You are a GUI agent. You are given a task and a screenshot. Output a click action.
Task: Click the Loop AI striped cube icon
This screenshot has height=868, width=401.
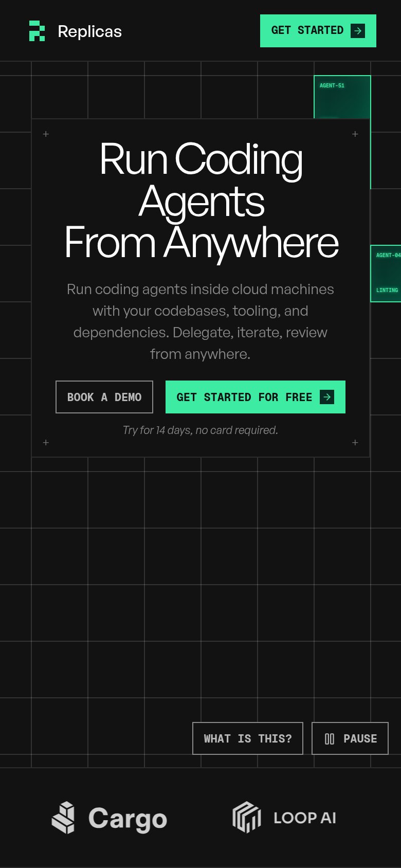click(247, 817)
